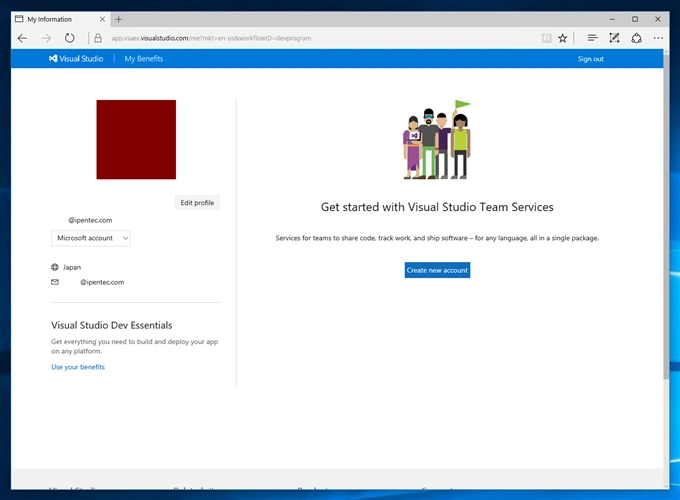Click the team illustration image
This screenshot has height=500, width=680.
pyautogui.click(x=437, y=140)
